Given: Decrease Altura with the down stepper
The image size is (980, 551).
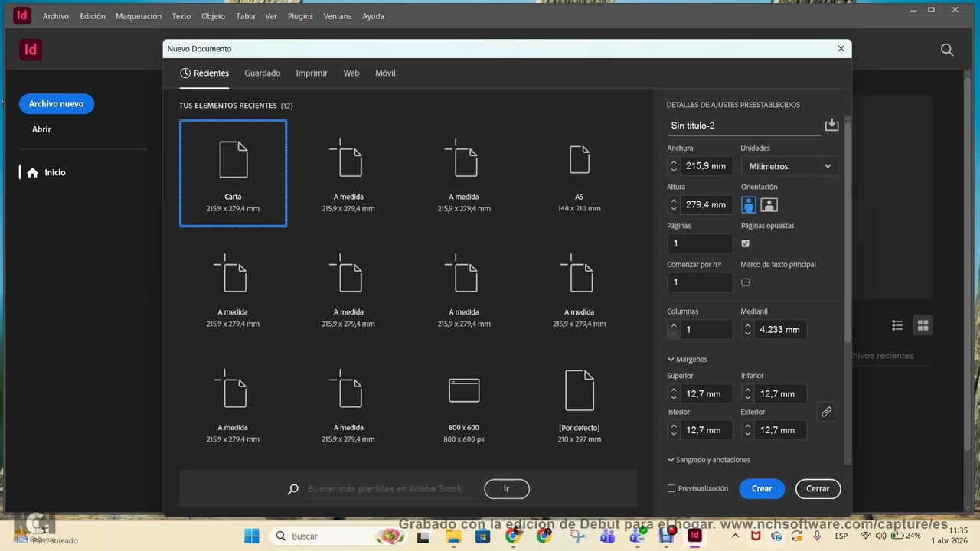Looking at the screenshot, I should 674,208.
